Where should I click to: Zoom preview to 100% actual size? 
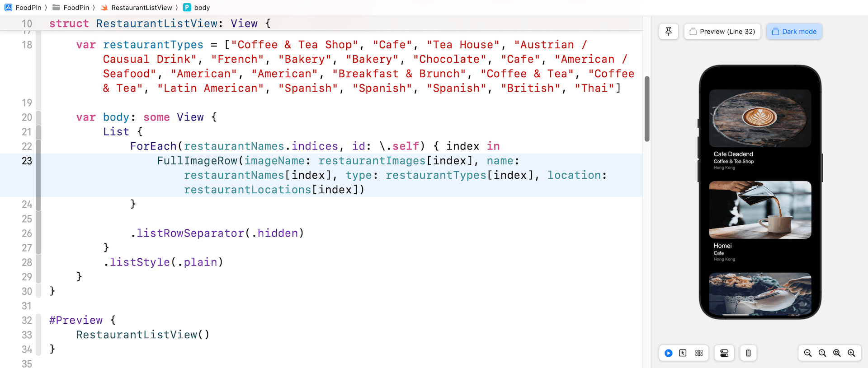(x=822, y=353)
